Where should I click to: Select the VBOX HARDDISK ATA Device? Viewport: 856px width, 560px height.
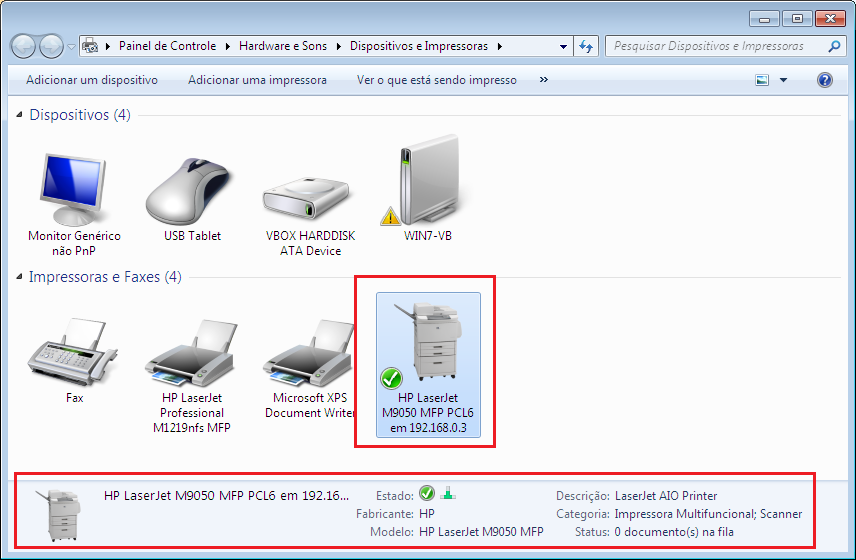310,216
